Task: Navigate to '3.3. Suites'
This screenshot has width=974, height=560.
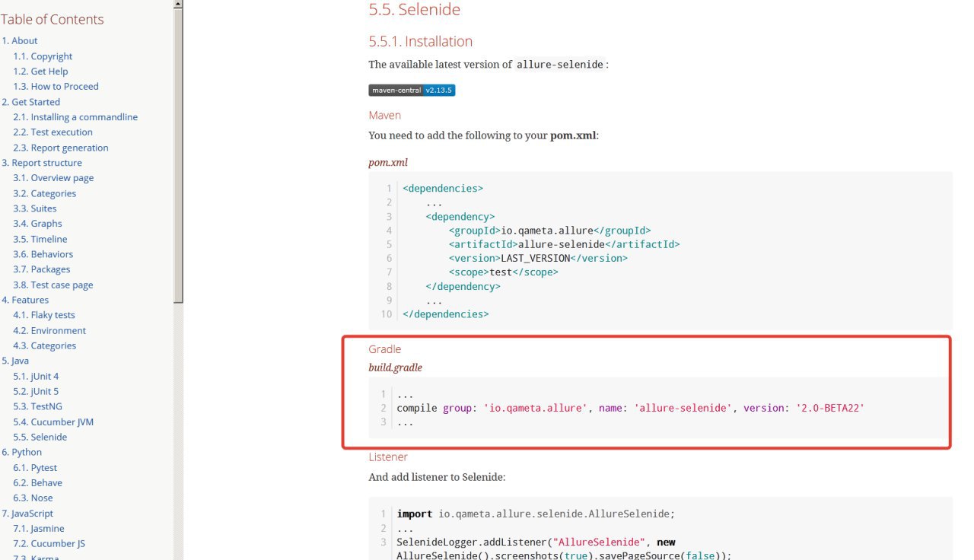Action: pos(34,208)
